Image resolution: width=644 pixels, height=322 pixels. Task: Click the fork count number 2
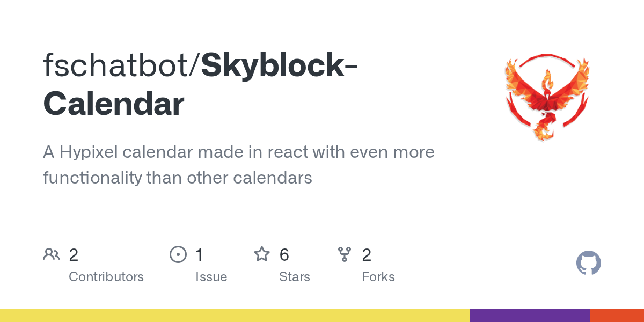point(367,255)
